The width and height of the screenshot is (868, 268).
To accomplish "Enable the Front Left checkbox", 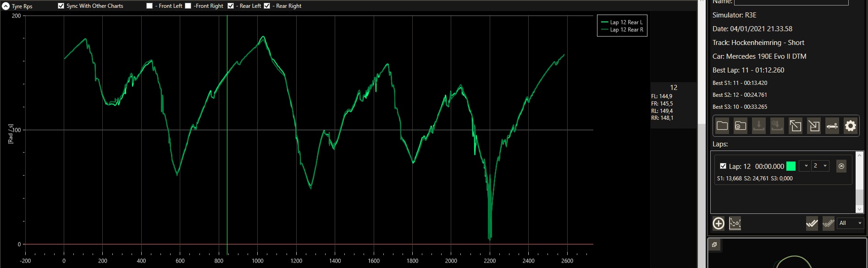I will tap(149, 6).
